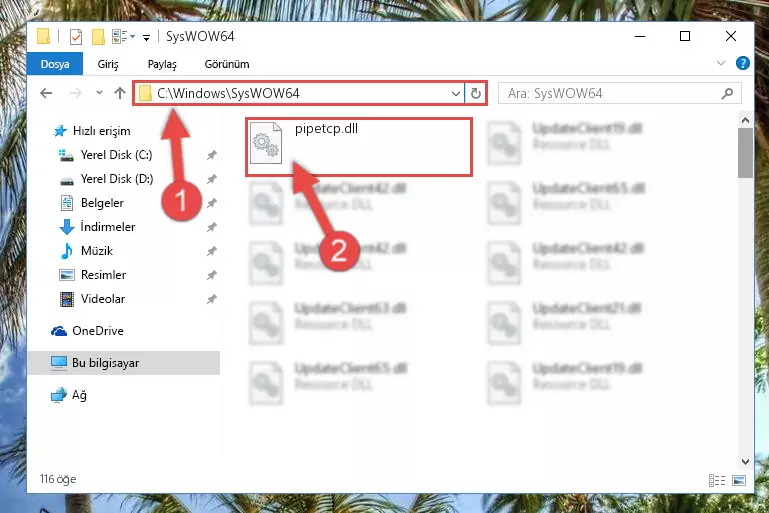Close the SysWOW64 window
Image resolution: width=769 pixels, height=513 pixels.
click(x=730, y=36)
